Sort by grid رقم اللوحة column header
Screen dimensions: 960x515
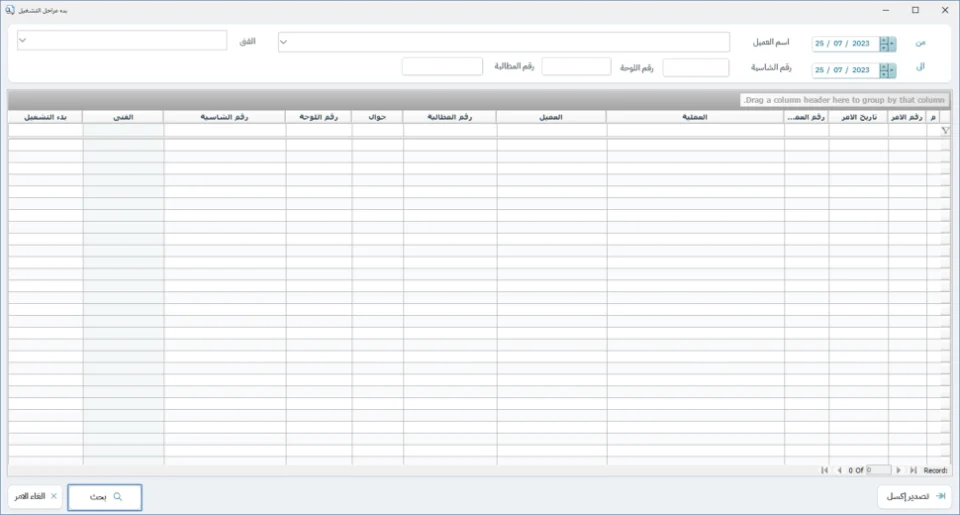coord(318,117)
